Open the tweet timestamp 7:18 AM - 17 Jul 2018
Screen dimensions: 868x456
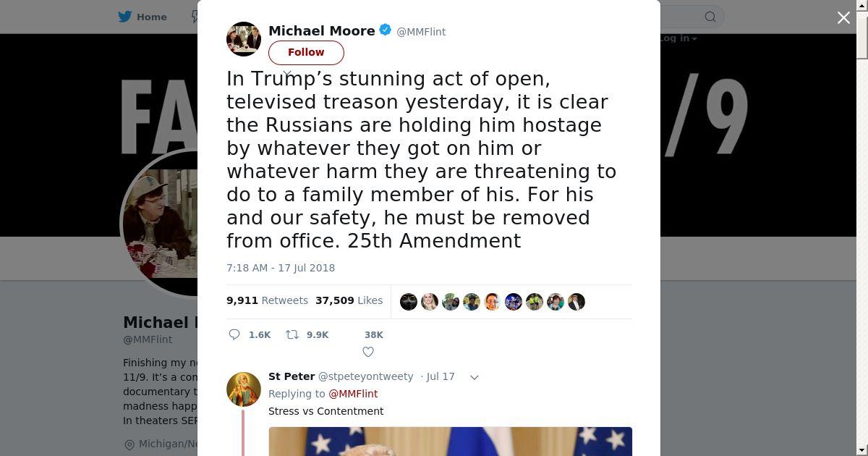pos(281,268)
